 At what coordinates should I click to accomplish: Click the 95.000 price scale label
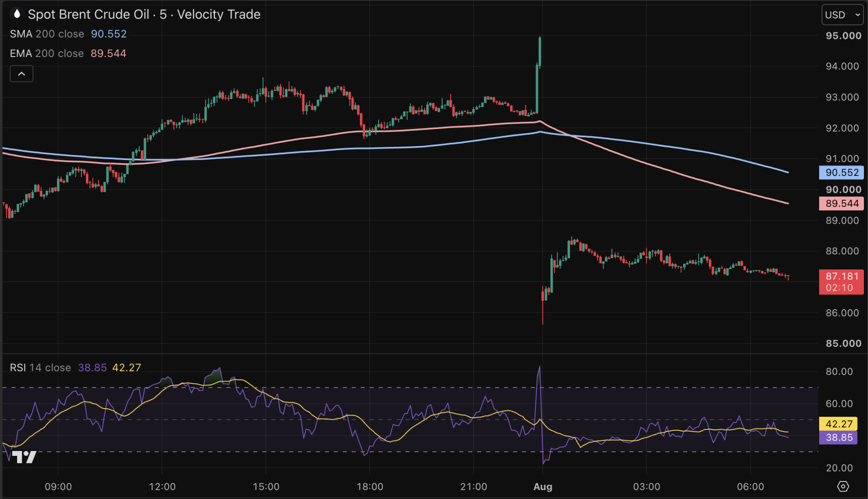point(843,36)
